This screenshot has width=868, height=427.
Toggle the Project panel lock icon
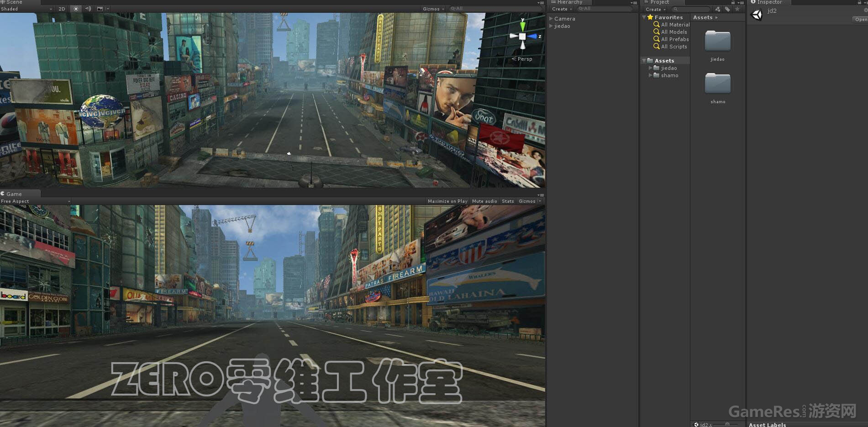733,3
